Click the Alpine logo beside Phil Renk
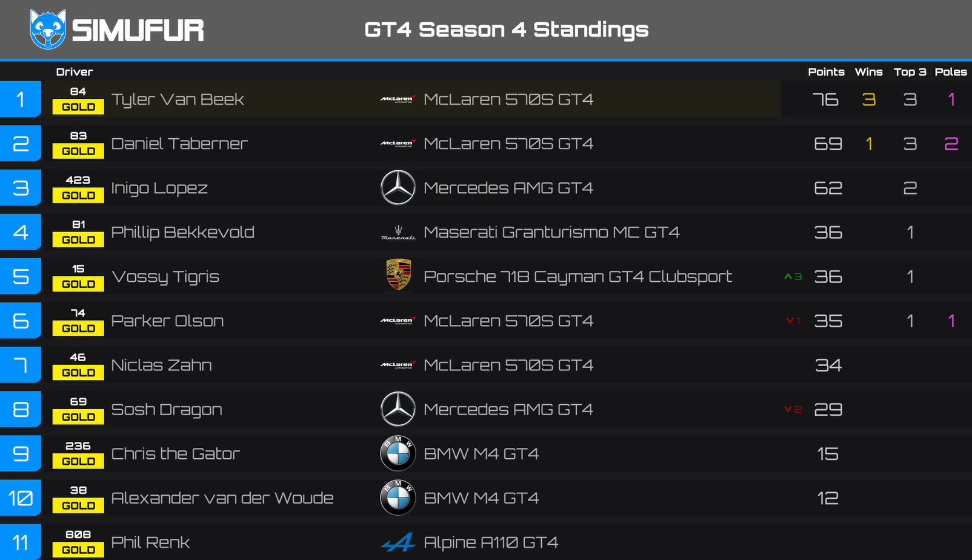The image size is (972, 560). click(x=398, y=542)
